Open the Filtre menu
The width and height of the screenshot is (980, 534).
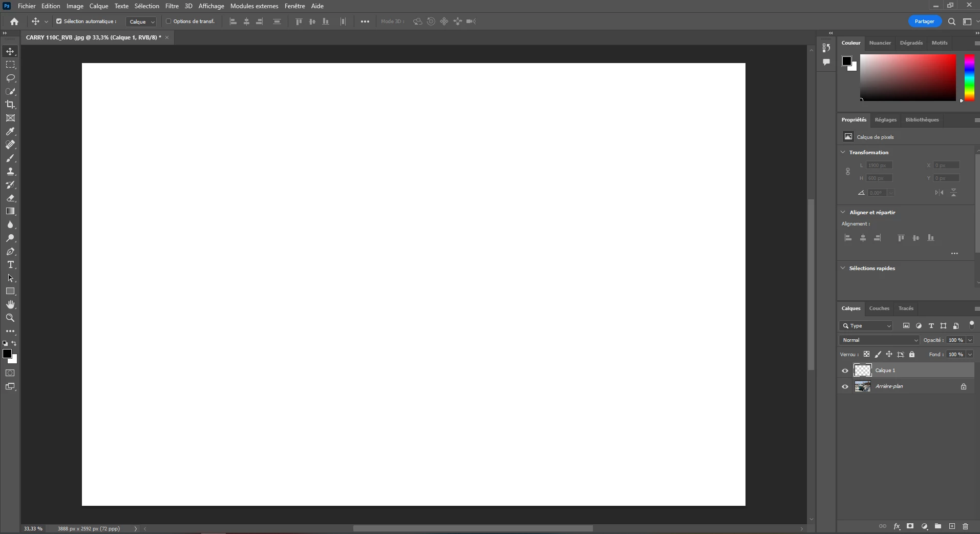pyautogui.click(x=172, y=6)
